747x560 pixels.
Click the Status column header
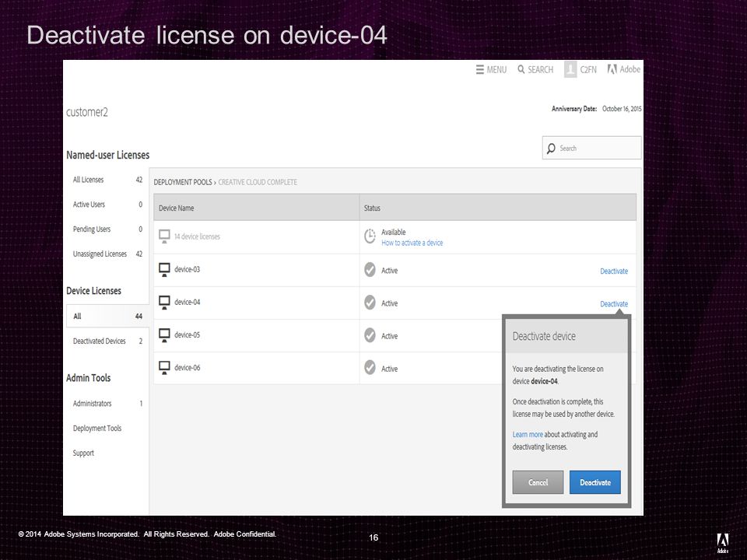point(498,208)
